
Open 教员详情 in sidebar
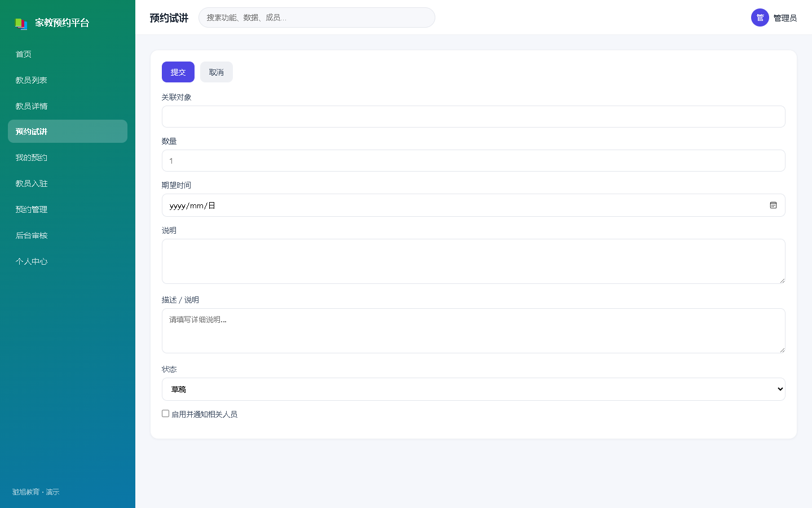click(68, 106)
